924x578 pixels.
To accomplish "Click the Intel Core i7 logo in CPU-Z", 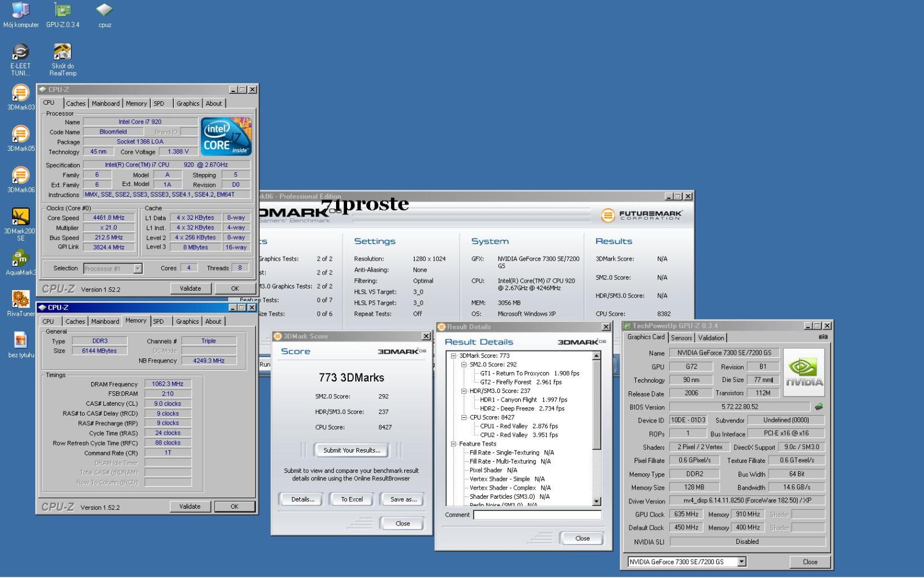I will (x=226, y=136).
